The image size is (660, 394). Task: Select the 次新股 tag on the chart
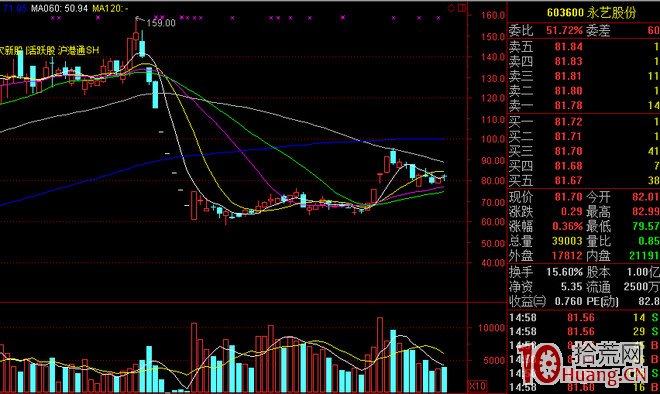11,51
